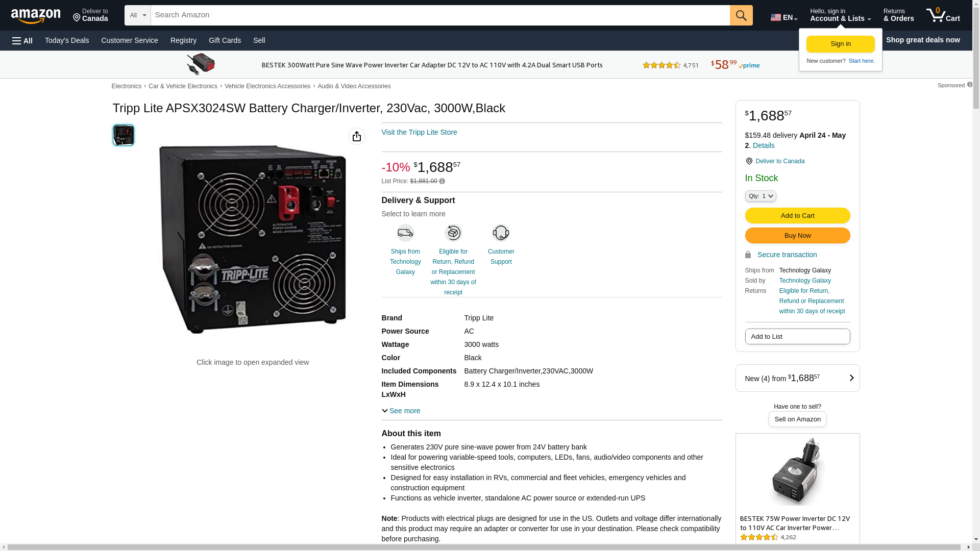980x551 pixels.
Task: Open the All hamburger menu
Action: (22, 40)
